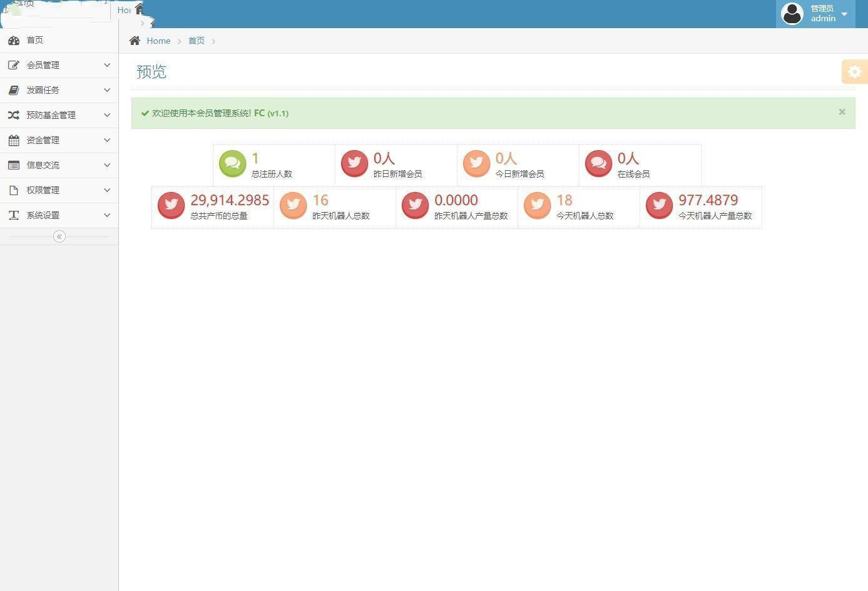The width and height of the screenshot is (868, 591).
Task: Click the 今天机器人总数 label
Action: 585,216
